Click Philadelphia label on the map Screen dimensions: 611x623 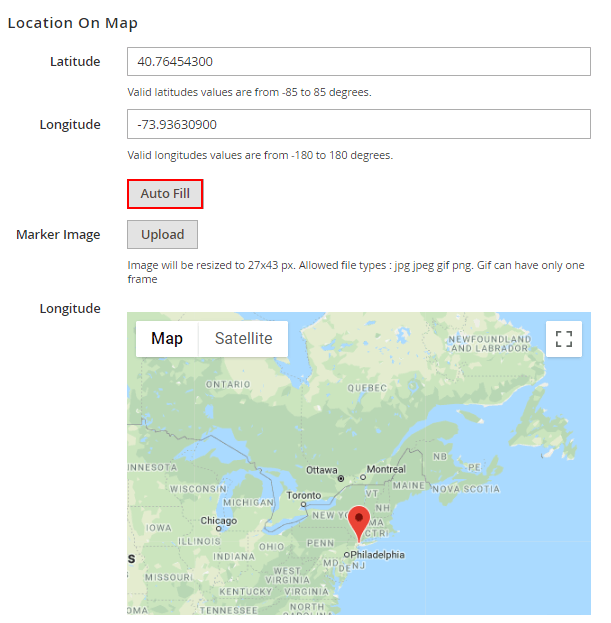[x=377, y=554]
